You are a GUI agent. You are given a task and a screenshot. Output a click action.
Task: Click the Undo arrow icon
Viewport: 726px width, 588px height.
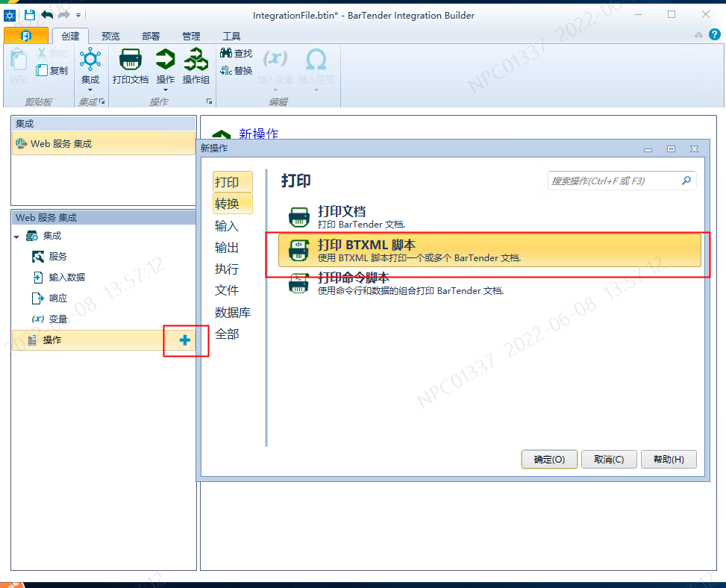[46, 13]
